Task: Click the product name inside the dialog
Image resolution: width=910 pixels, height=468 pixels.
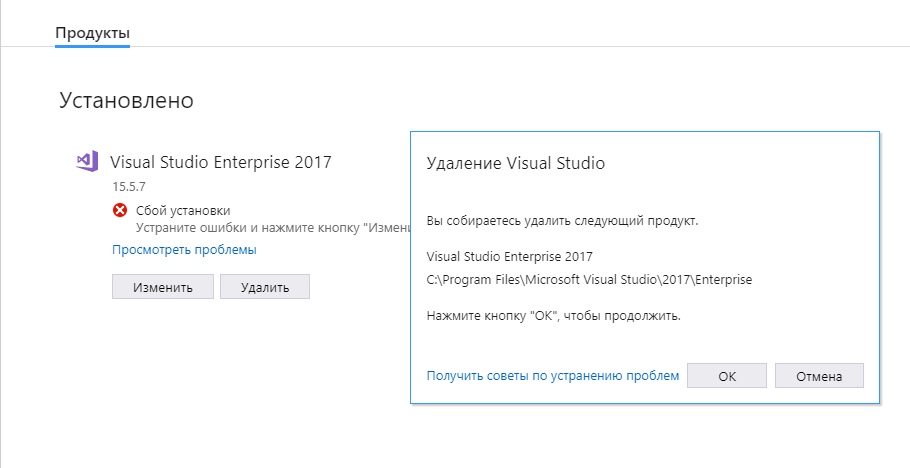Action: click(x=509, y=256)
